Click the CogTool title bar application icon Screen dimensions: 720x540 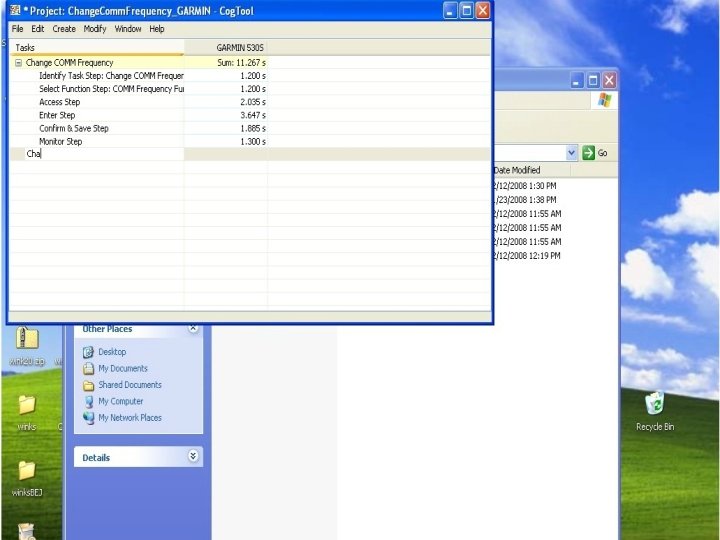[15, 10]
